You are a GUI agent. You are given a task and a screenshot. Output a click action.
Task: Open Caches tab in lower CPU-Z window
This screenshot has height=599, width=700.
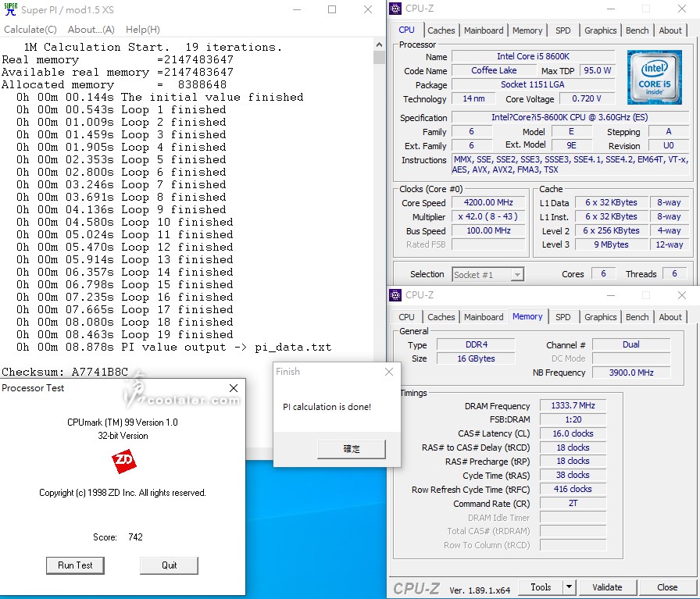click(x=441, y=317)
